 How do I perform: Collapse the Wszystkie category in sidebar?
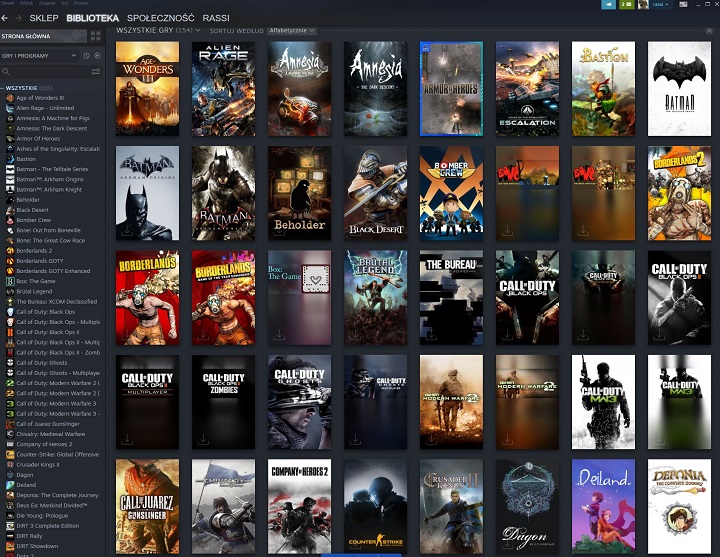3,88
